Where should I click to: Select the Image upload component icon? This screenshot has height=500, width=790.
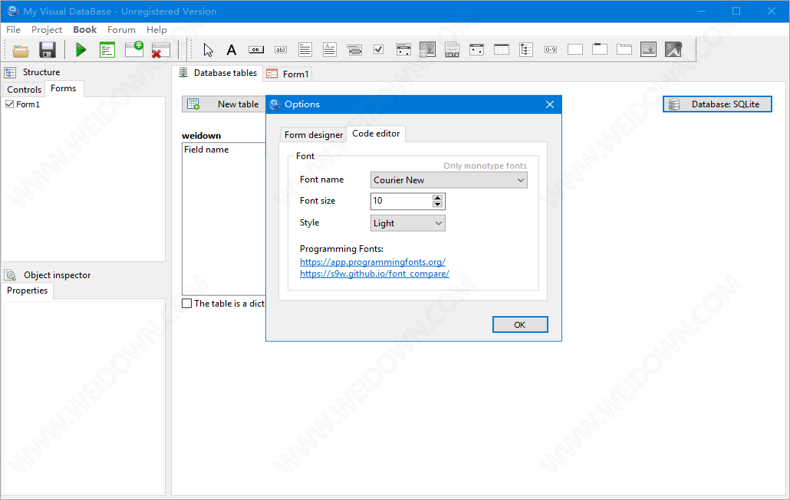[x=648, y=49]
